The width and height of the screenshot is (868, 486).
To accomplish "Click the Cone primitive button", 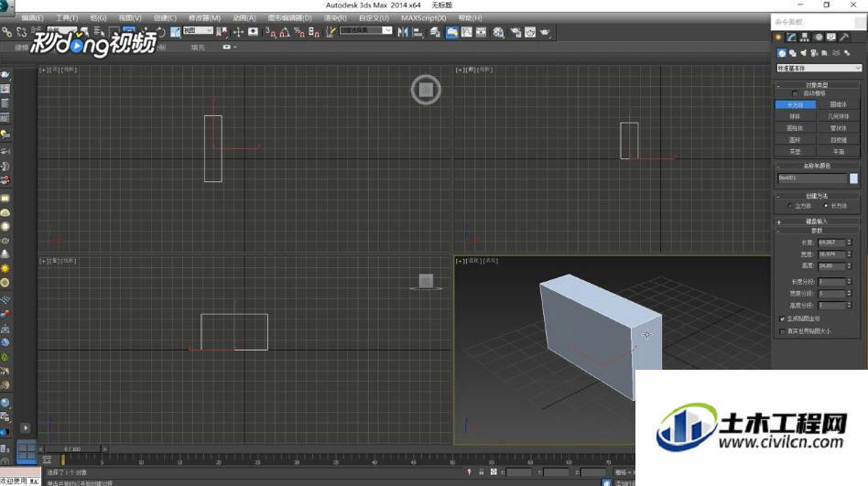I will click(839, 104).
